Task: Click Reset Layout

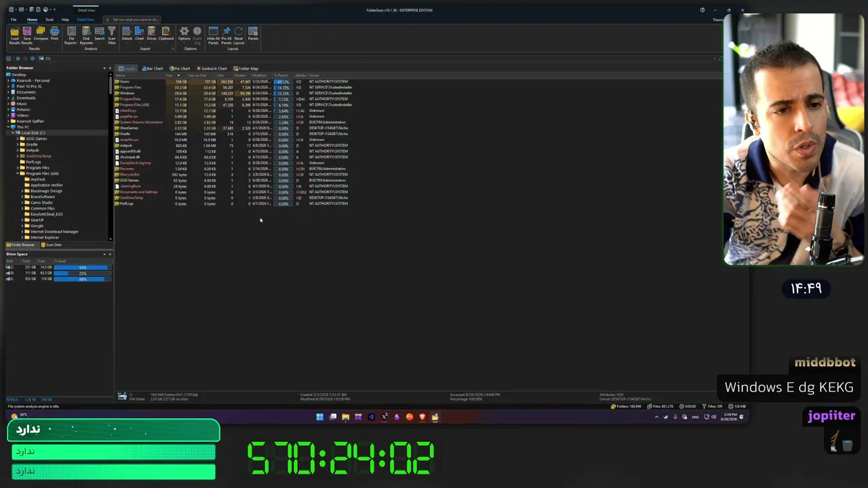Action: point(239,35)
